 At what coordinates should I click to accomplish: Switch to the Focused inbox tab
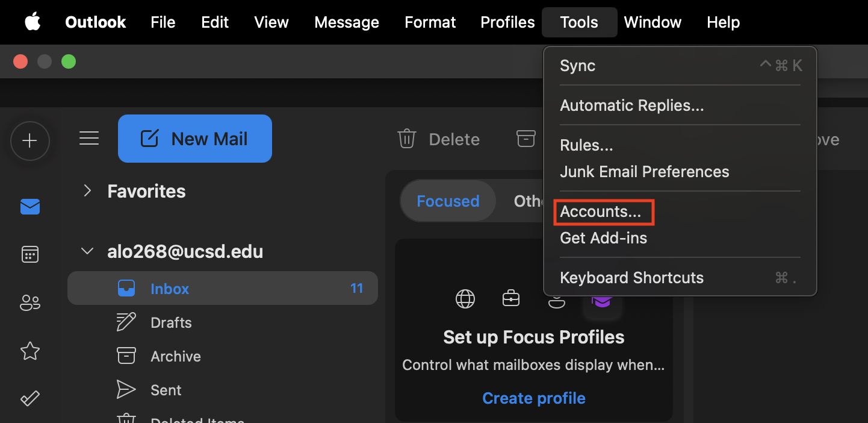(x=448, y=201)
